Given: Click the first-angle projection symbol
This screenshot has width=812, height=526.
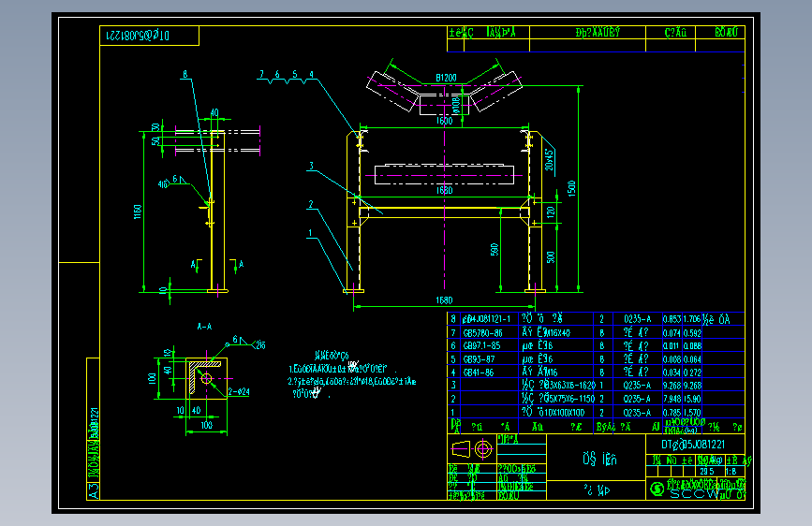Looking at the screenshot, I should (x=472, y=449).
